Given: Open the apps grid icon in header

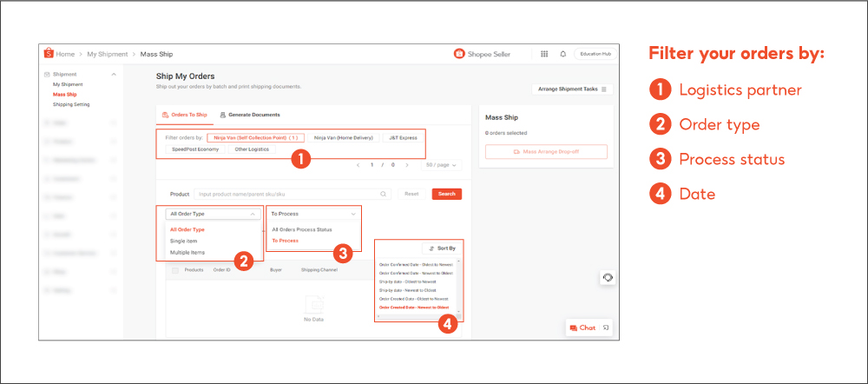Looking at the screenshot, I should 544,54.
